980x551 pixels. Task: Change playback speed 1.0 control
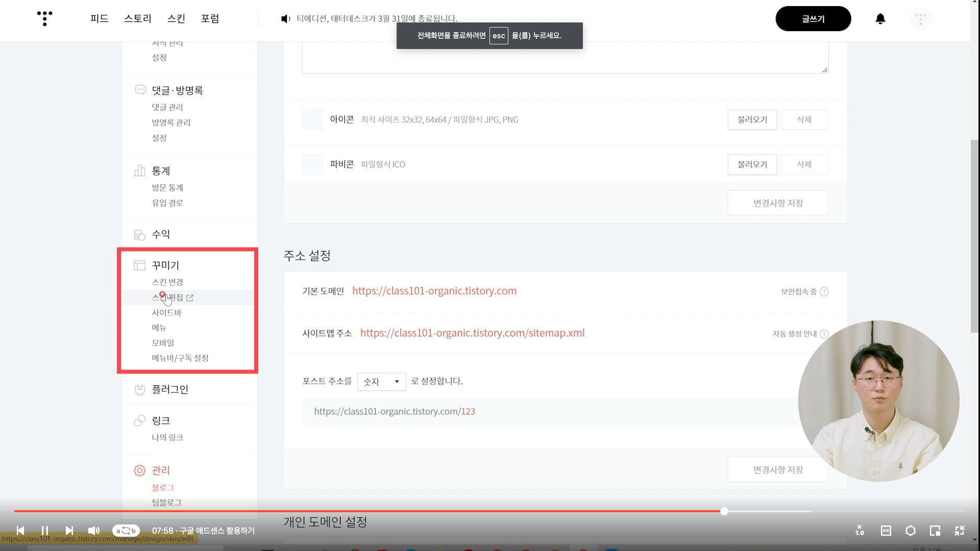click(x=860, y=531)
